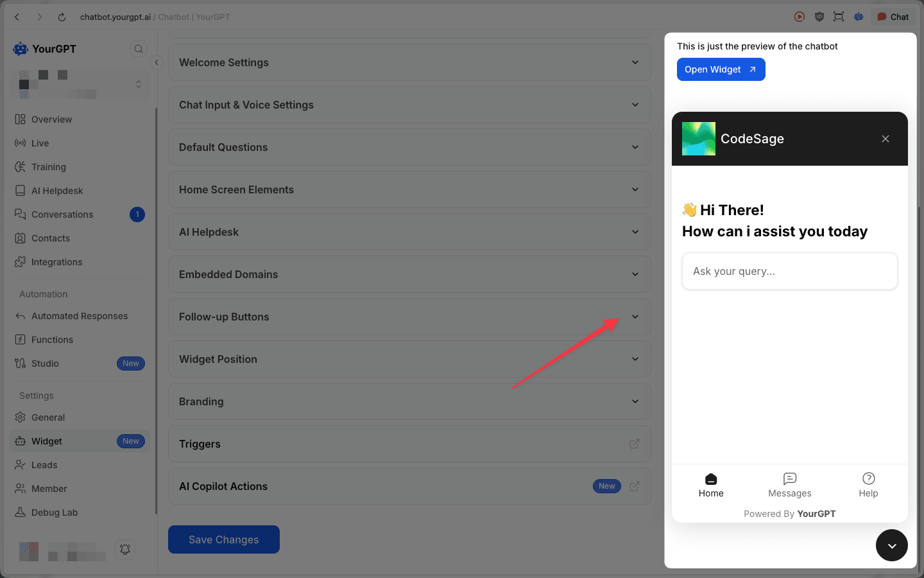
Task: Open the AI Helpdesk book icon
Action: [x=20, y=190]
